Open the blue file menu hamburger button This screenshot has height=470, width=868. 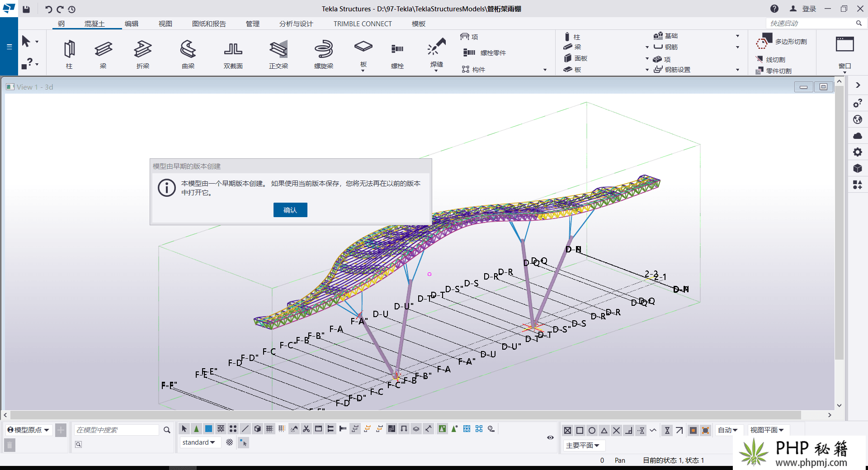(x=9, y=47)
